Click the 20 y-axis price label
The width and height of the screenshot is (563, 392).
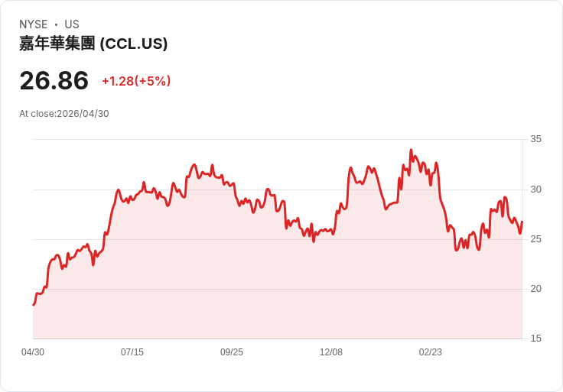coord(535,289)
